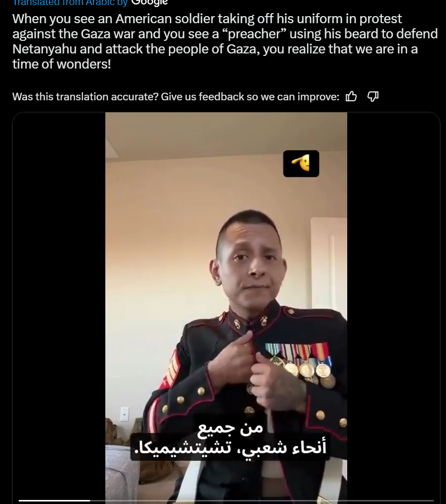The height and width of the screenshot is (504, 446).
Task: Click the wall light switch in video
Action: coord(124,414)
